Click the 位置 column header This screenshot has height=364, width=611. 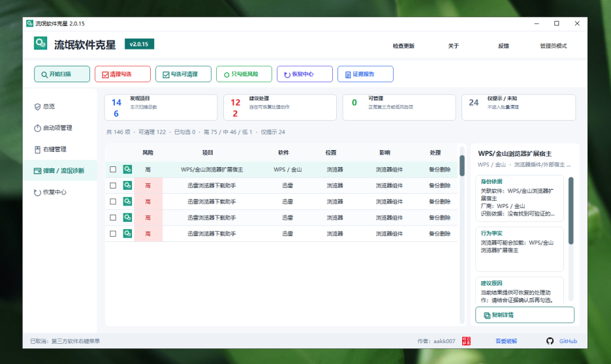point(331,153)
